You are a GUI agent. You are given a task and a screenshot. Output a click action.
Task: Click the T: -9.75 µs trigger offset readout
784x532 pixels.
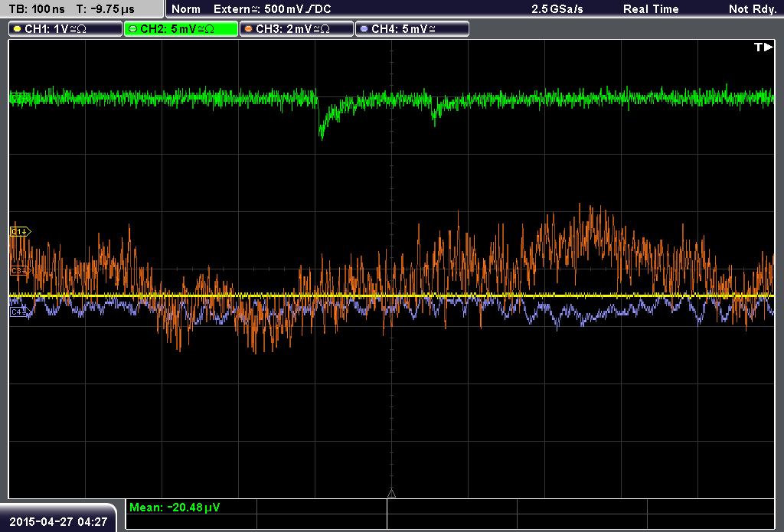pos(106,9)
